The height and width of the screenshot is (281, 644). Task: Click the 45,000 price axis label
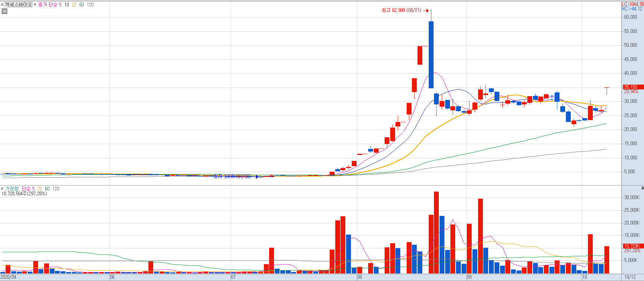631,59
